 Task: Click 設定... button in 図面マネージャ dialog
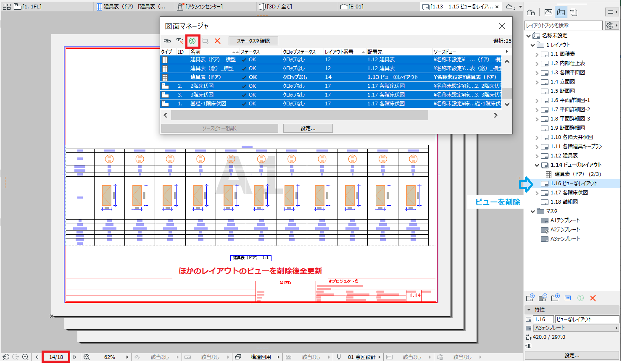tap(308, 128)
